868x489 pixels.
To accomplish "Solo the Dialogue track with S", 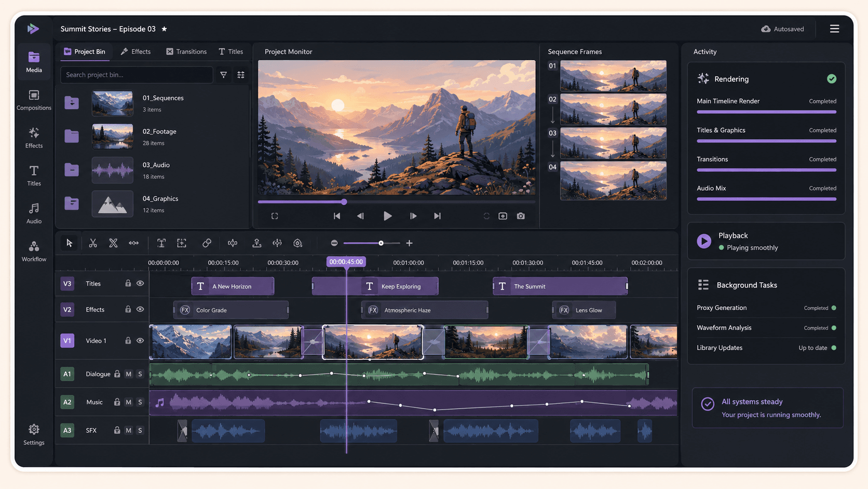I will tap(140, 374).
